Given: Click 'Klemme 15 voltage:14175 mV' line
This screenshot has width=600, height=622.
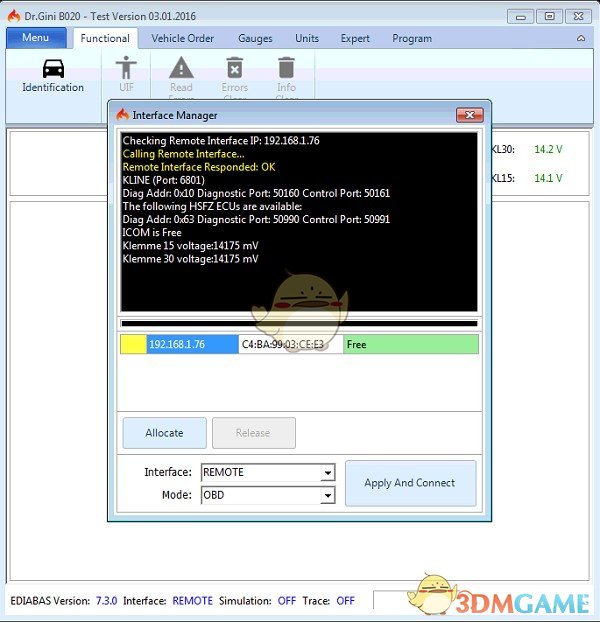Looking at the screenshot, I should [x=190, y=246].
